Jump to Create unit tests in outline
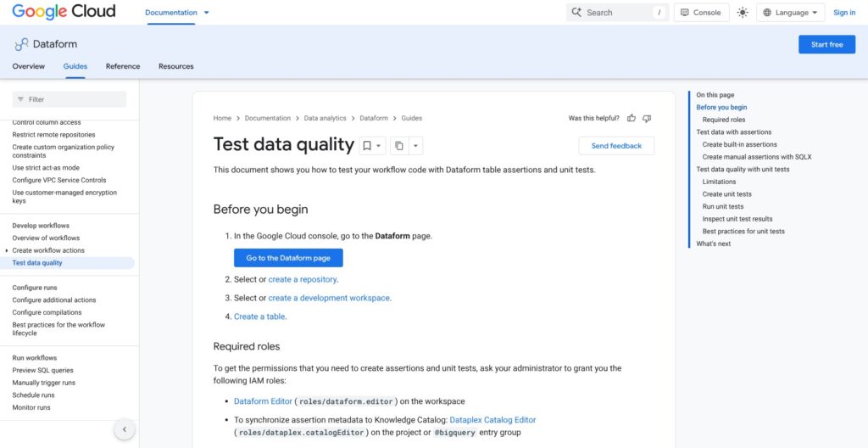Image resolution: width=868 pixels, height=448 pixels. click(x=726, y=194)
